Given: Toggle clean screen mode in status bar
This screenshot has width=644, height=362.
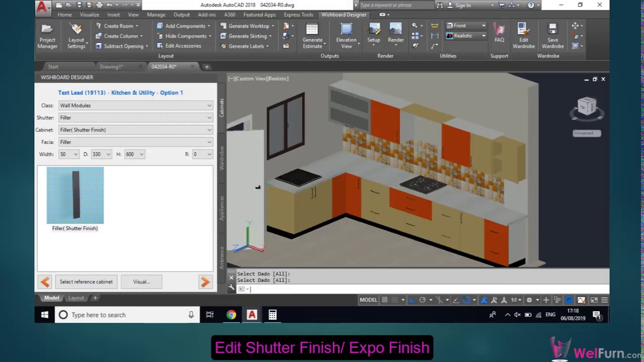Looking at the screenshot, I should [594, 300].
